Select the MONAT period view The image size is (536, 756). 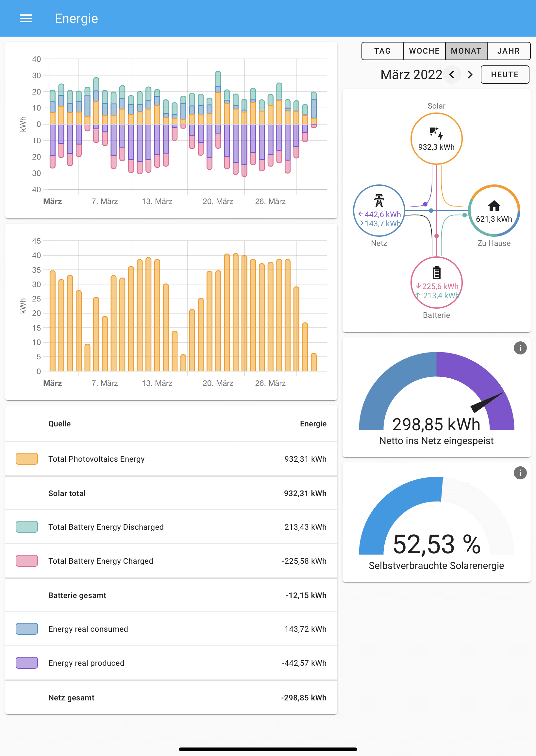[466, 51]
